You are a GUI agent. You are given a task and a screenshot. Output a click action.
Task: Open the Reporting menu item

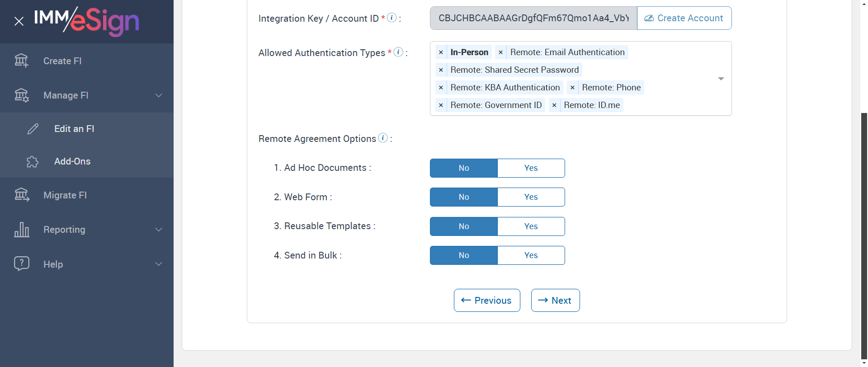point(64,230)
